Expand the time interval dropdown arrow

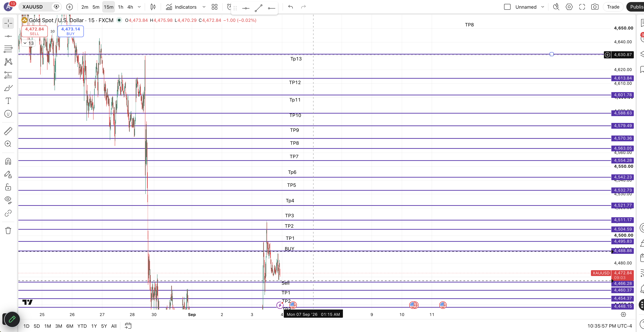(139, 7)
